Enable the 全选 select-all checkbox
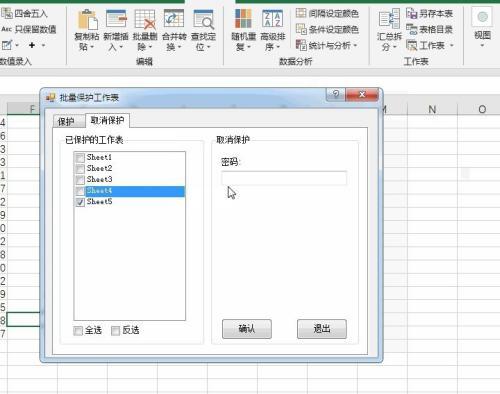This screenshot has width=500, height=394. point(78,331)
